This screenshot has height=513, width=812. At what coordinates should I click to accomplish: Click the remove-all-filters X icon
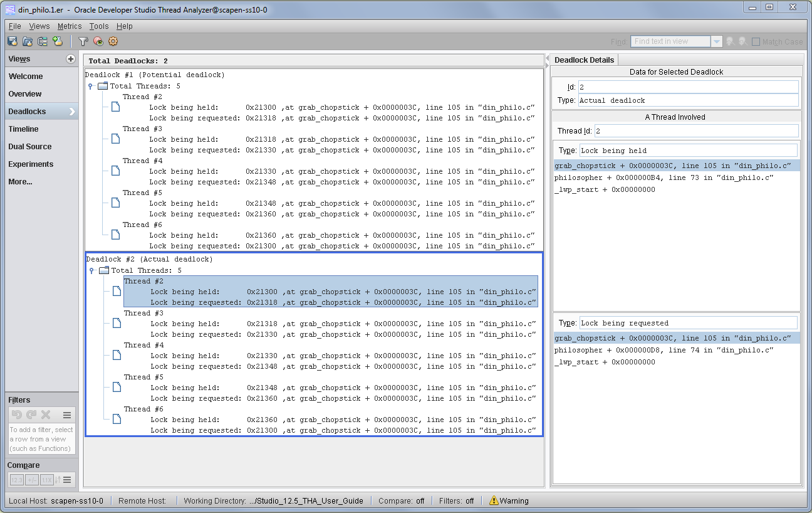(x=46, y=415)
